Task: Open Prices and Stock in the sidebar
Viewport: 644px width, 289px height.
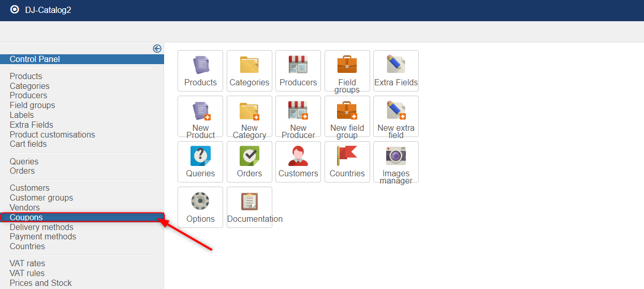Action: click(41, 283)
